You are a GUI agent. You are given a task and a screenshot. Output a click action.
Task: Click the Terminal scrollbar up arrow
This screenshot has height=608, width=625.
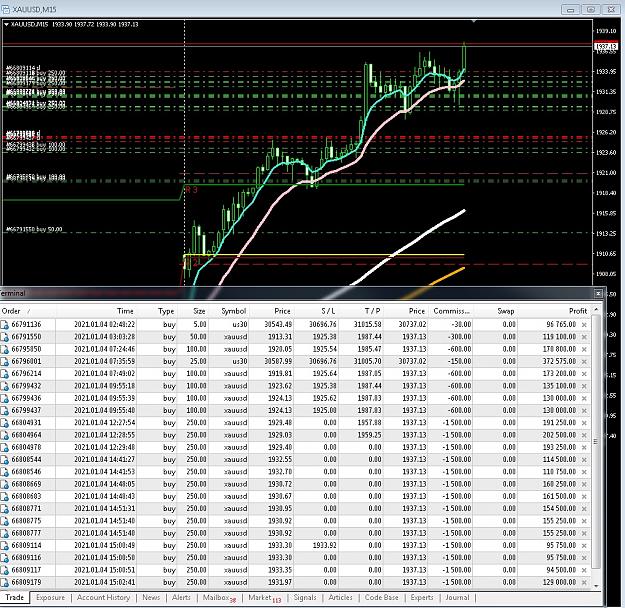(596, 310)
